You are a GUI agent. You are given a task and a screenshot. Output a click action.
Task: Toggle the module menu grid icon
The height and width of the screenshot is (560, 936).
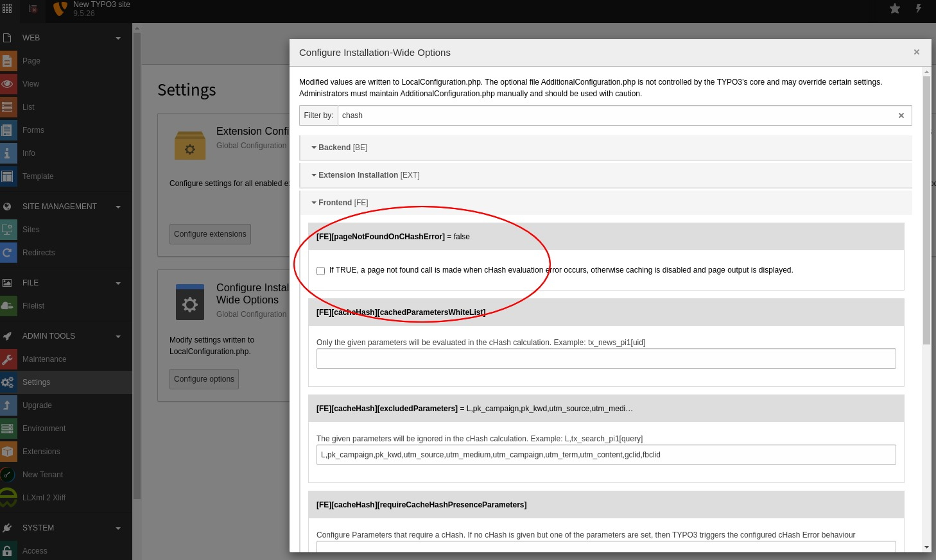click(7, 9)
